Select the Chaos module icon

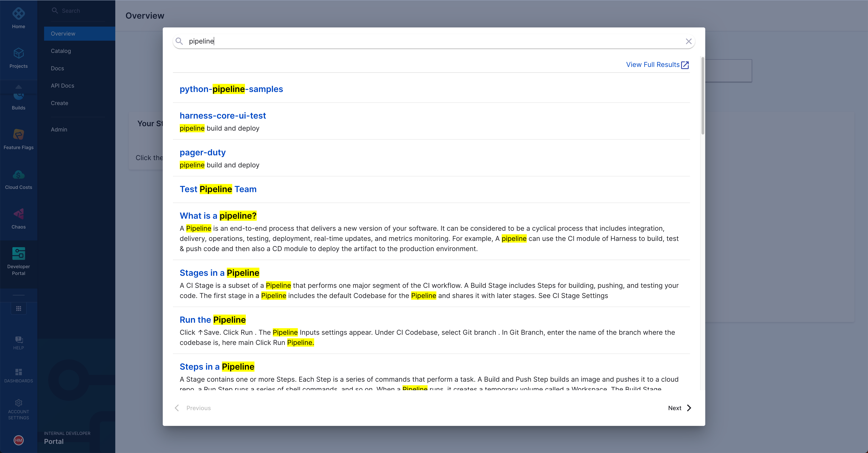pos(18,214)
